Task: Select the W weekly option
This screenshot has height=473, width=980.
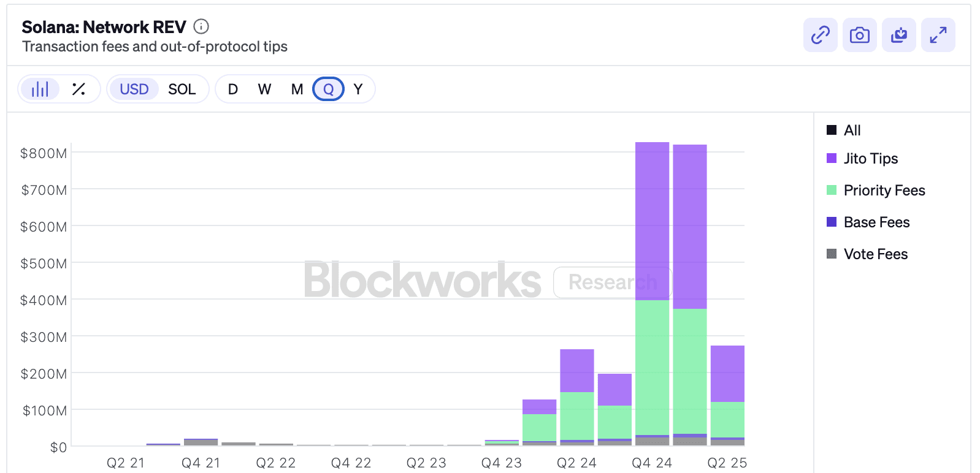Action: 264,89
